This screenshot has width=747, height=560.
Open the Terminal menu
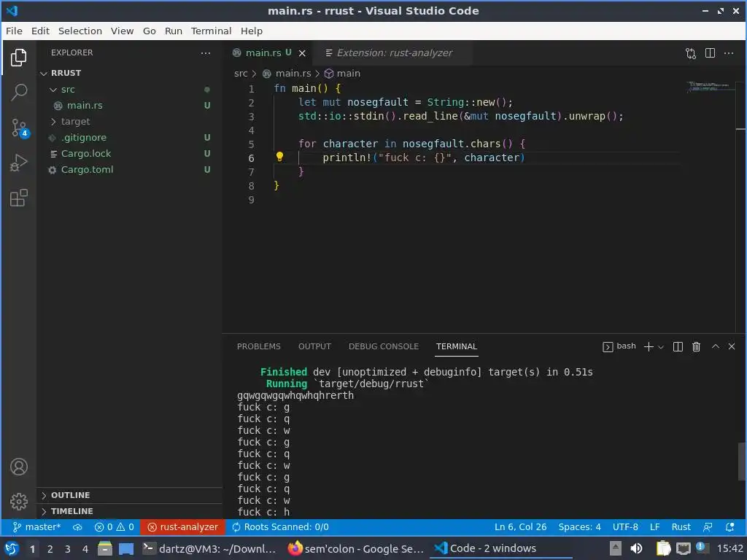(x=211, y=31)
